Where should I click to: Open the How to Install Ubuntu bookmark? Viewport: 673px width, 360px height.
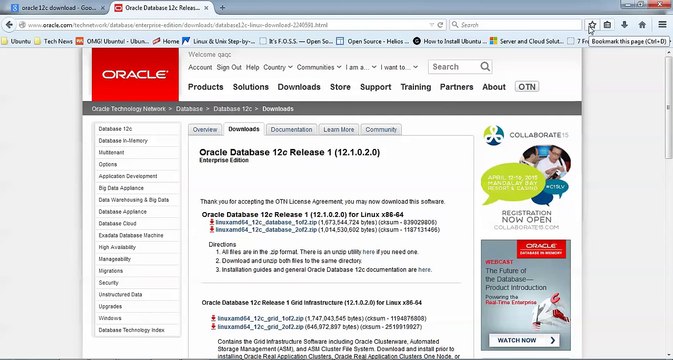(450, 41)
